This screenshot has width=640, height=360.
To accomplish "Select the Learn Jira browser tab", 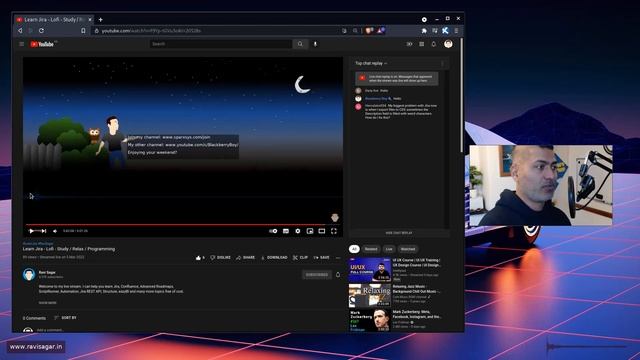I will [54, 20].
